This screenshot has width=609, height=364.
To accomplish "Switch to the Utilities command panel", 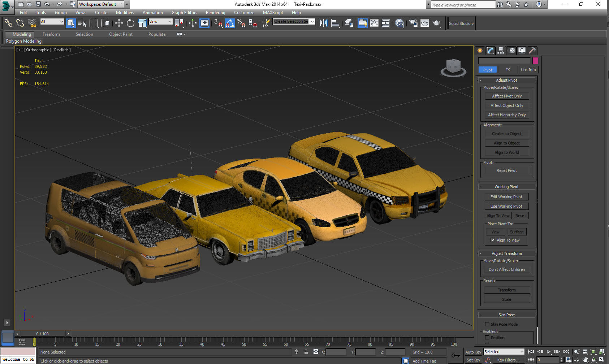I will (532, 51).
